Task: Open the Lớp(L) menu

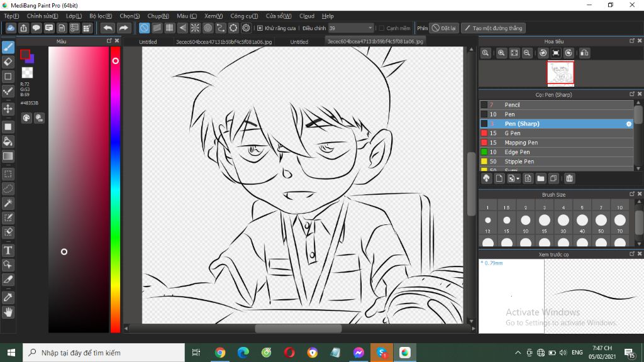Action: [x=74, y=16]
